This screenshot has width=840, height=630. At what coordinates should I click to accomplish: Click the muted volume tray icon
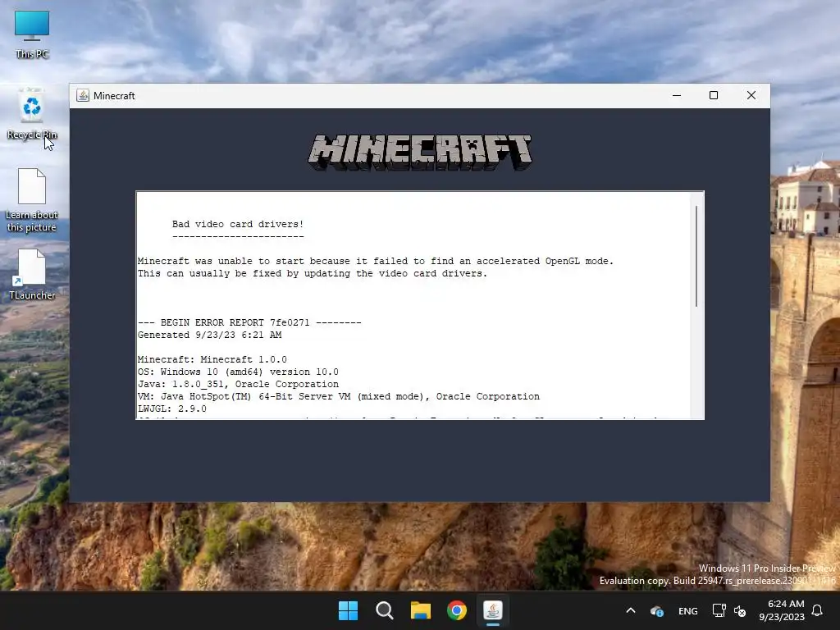(740, 610)
